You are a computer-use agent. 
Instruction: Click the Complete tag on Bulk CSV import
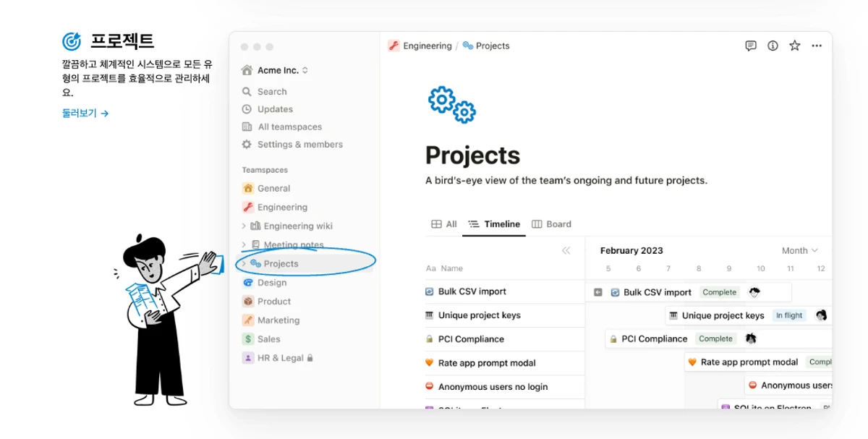(x=719, y=292)
